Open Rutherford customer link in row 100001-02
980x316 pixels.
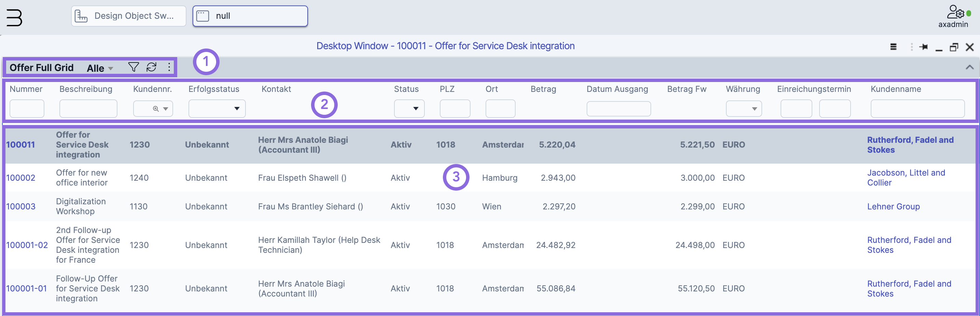tap(909, 245)
